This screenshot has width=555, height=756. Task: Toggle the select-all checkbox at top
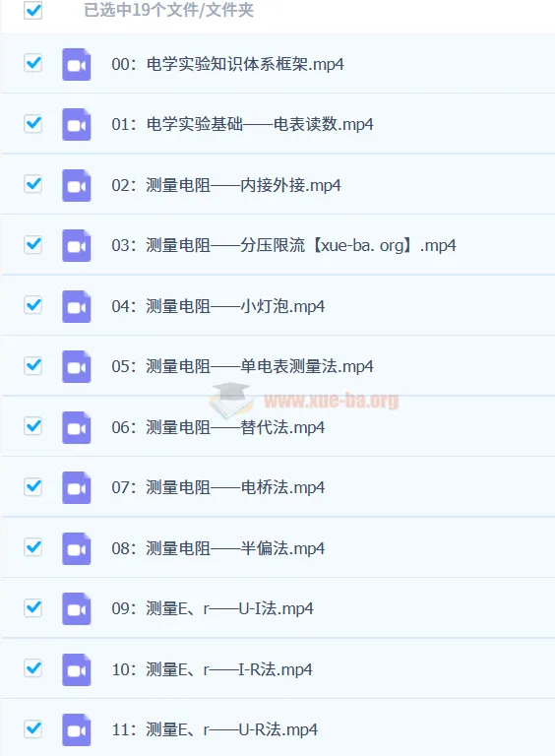33,10
